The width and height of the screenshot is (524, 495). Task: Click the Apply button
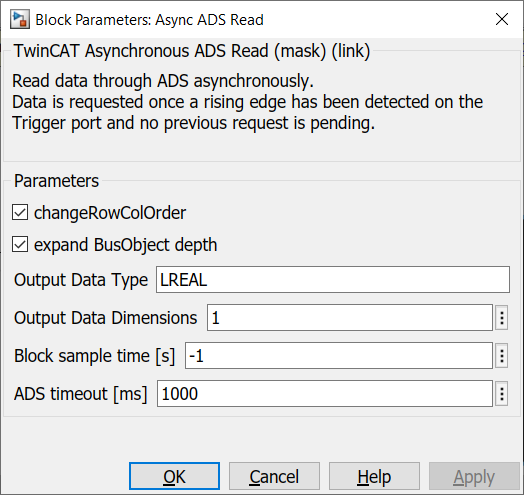474,476
